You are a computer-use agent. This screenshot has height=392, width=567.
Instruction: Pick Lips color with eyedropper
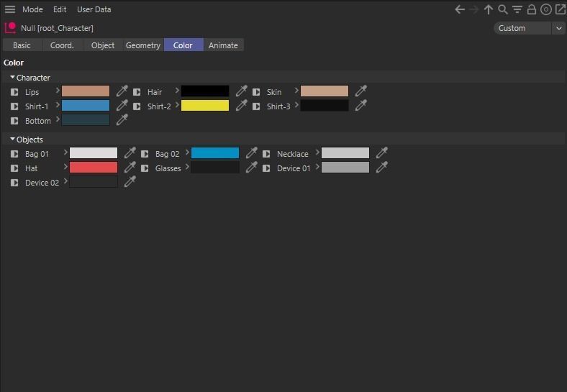click(x=122, y=91)
